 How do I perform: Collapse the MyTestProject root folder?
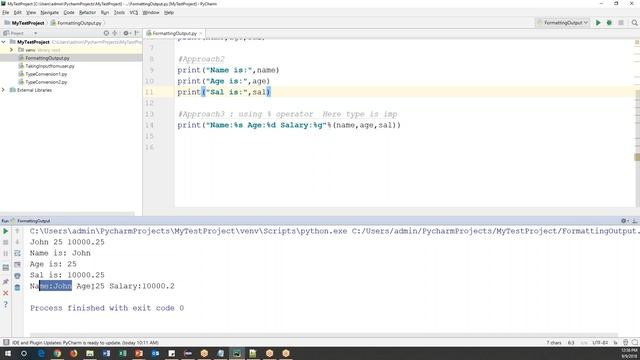click(4, 42)
